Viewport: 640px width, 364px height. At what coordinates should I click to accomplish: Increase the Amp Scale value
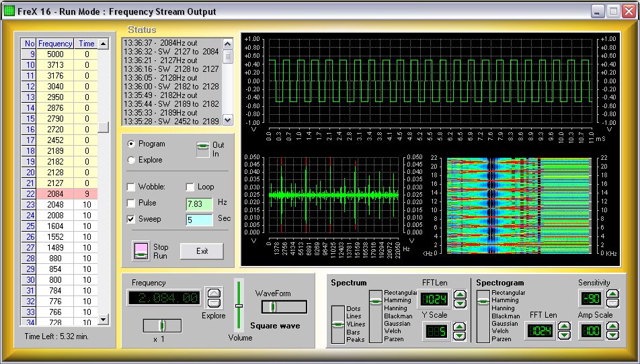click(612, 326)
